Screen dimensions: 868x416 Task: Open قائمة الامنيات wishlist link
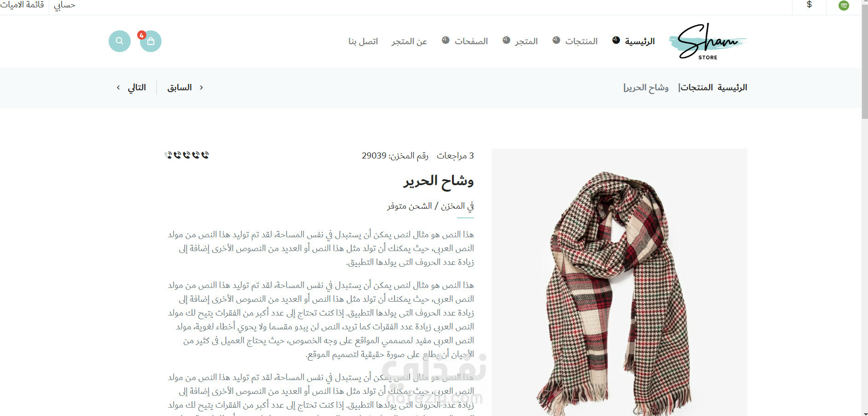click(x=22, y=5)
